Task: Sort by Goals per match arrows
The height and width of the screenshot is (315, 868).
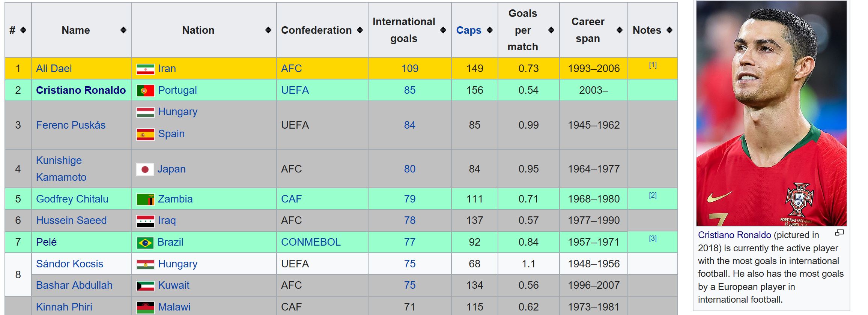Action: click(x=551, y=30)
